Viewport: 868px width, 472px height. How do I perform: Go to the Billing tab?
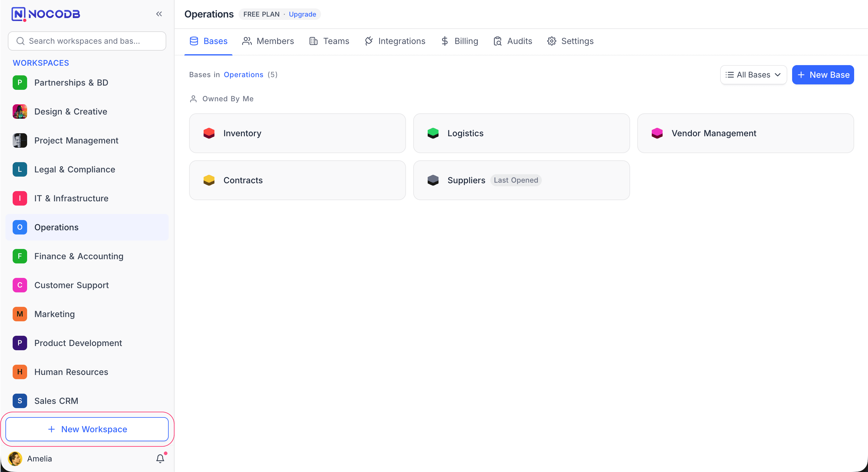click(460, 41)
